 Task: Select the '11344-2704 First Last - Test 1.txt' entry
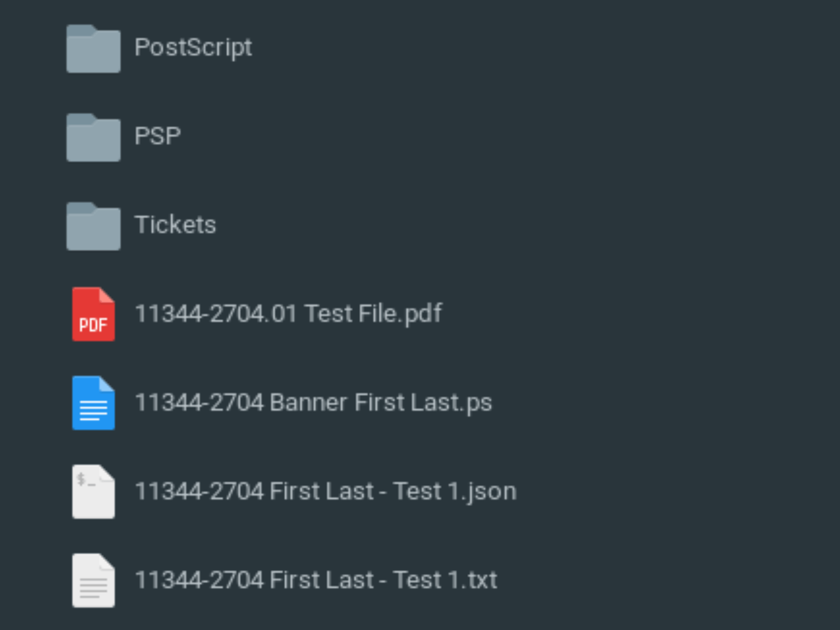pos(315,580)
